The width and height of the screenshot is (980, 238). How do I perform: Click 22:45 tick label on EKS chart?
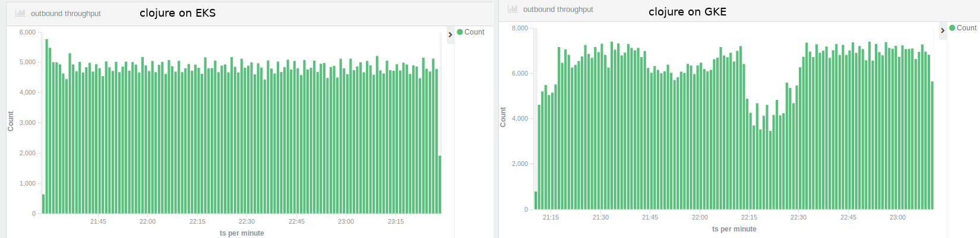tap(296, 221)
